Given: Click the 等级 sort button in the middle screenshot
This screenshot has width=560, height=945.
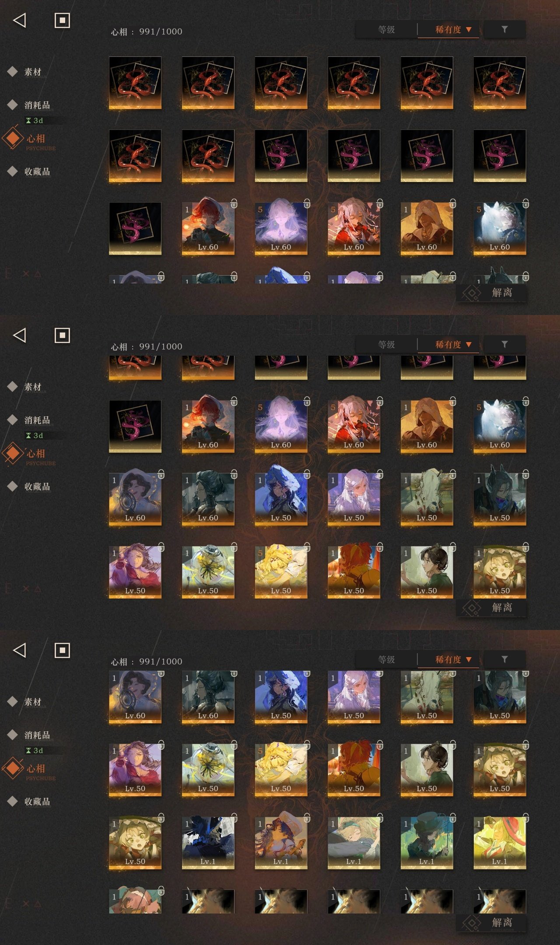Looking at the screenshot, I should (386, 344).
